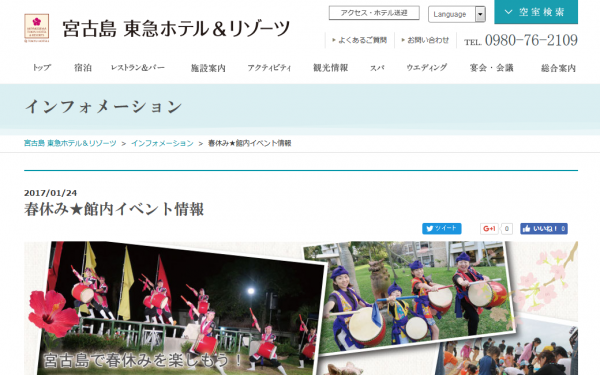Open the 宿泊 accommodation menu
600x375 pixels.
(83, 68)
